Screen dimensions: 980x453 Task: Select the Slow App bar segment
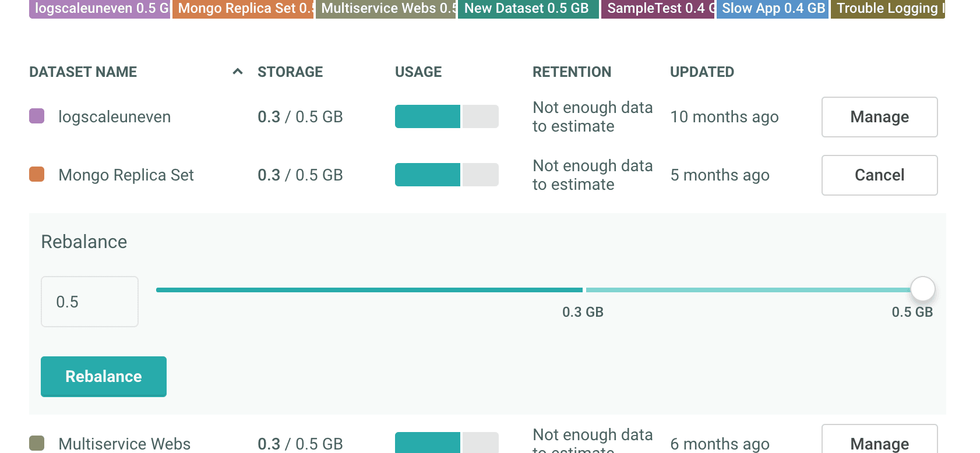coord(772,9)
